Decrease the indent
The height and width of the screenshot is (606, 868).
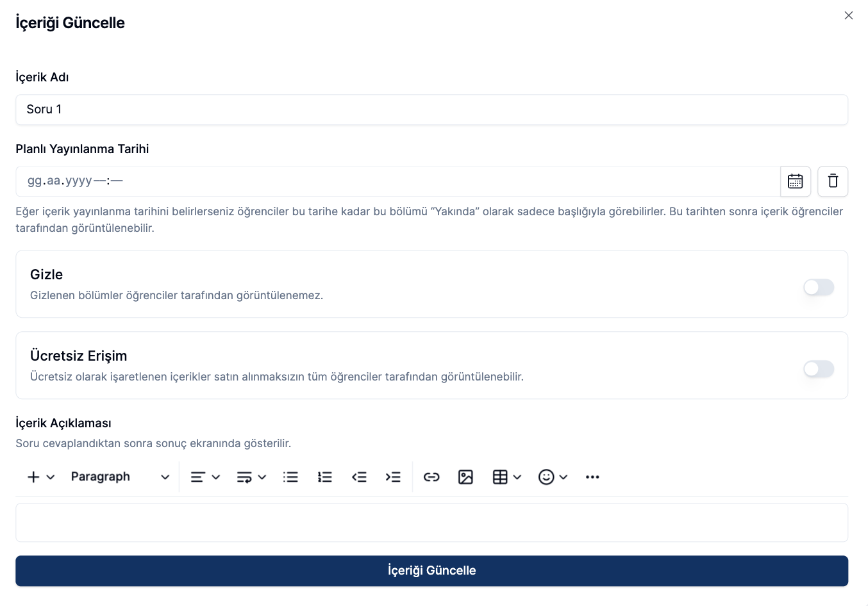(359, 477)
